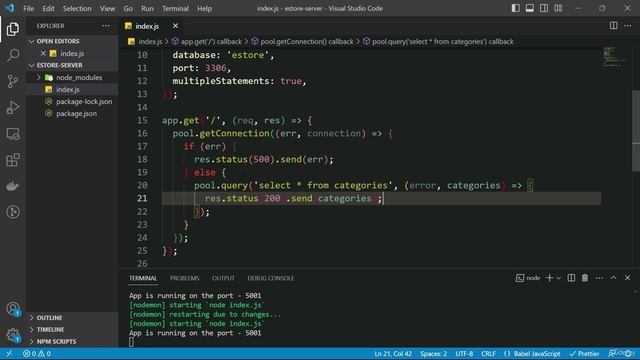Screen dimensions: 640x360
Task: Split the terminal panel
Action: (571, 278)
